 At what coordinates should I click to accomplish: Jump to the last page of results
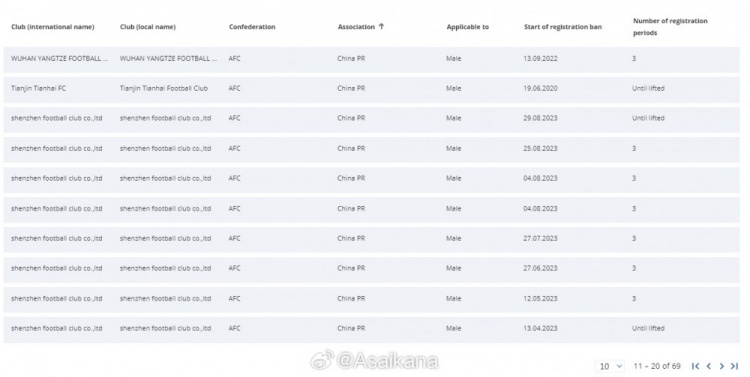pyautogui.click(x=734, y=366)
